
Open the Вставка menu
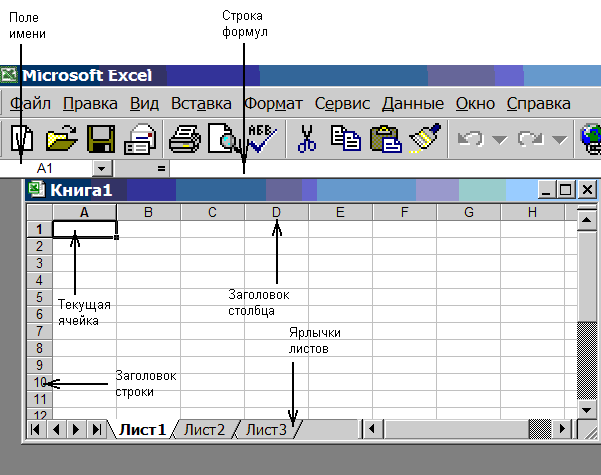(x=201, y=104)
